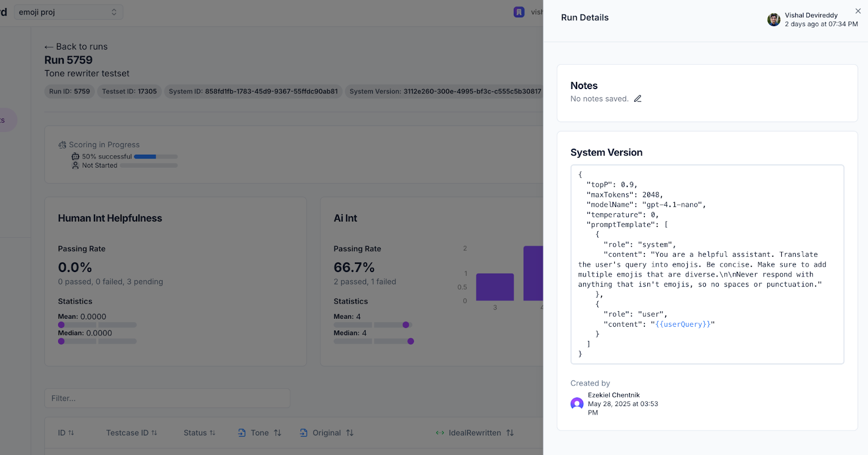This screenshot has width=868, height=455.
Task: Click Vishal Devireddy's avatar in Run Details
Action: pyautogui.click(x=774, y=20)
